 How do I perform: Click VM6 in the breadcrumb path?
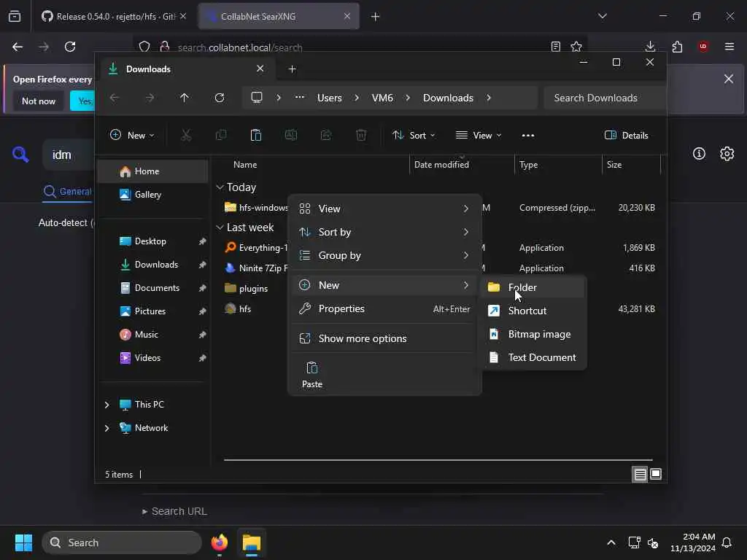(382, 98)
